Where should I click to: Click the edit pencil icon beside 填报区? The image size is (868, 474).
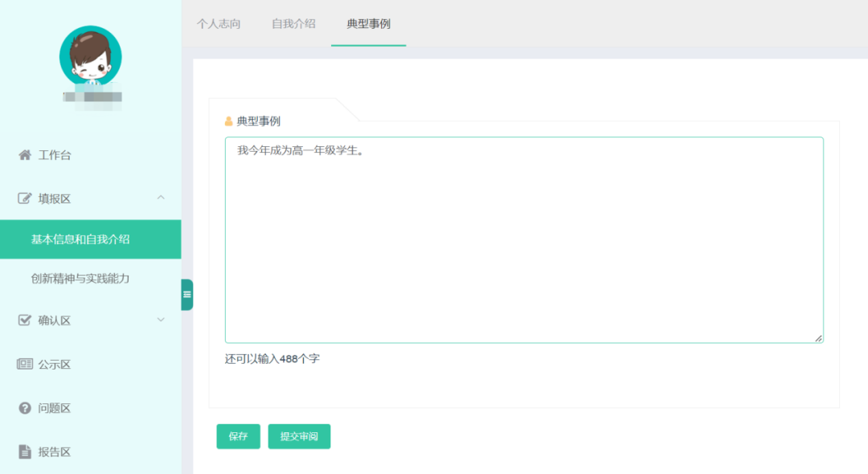pos(25,198)
